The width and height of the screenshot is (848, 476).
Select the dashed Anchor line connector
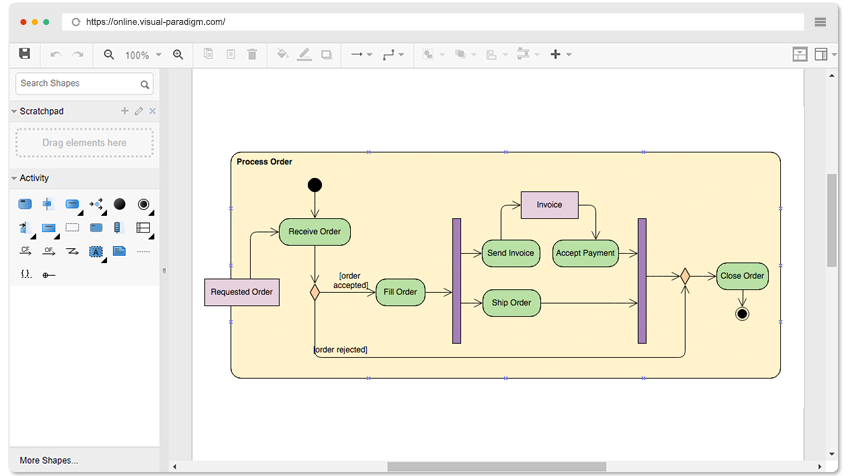coord(143,252)
